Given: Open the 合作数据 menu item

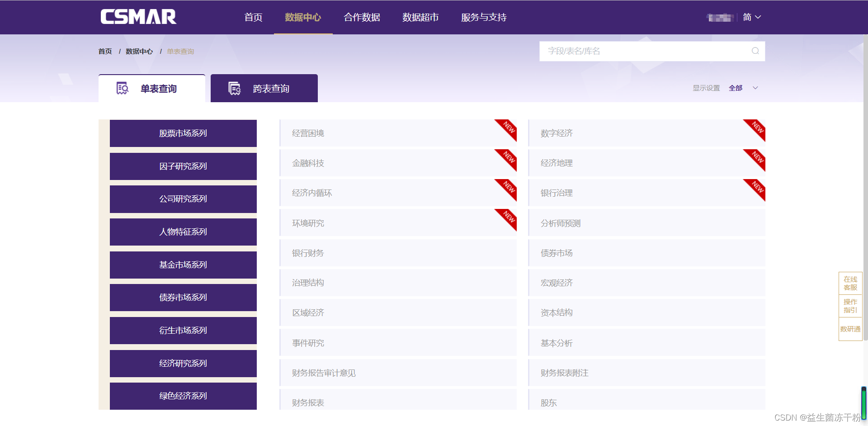Looking at the screenshot, I should click(362, 17).
